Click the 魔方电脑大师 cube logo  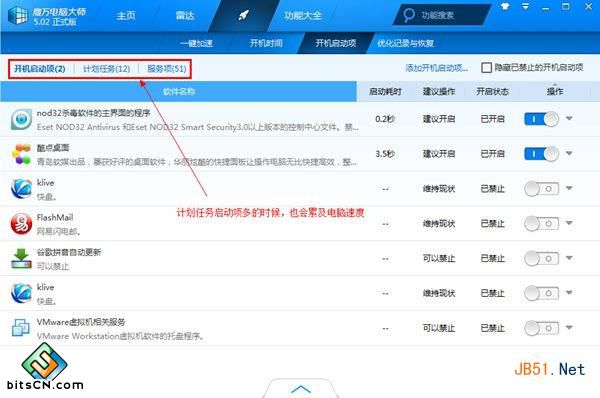18,15
